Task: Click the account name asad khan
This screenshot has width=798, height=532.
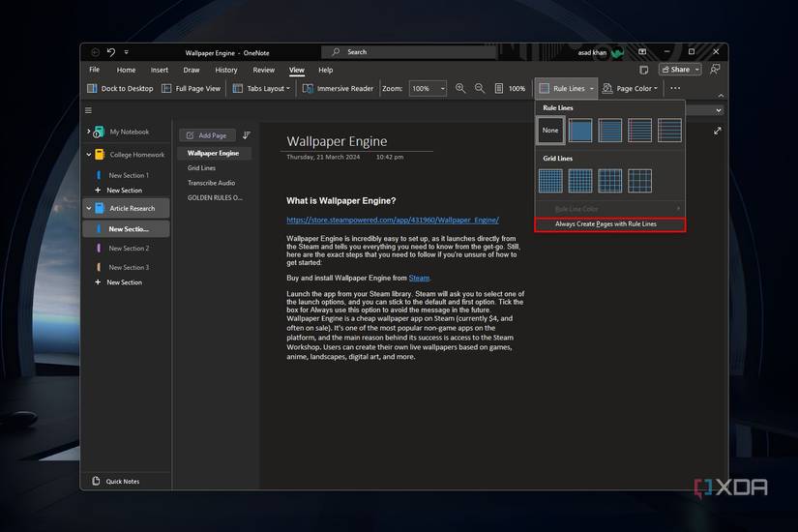Action: [x=592, y=52]
